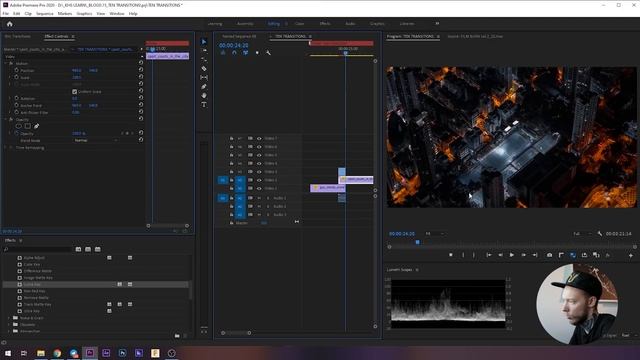The image size is (640, 360).
Task: Hide track Video 7 with eye icon
Action: coord(259,138)
